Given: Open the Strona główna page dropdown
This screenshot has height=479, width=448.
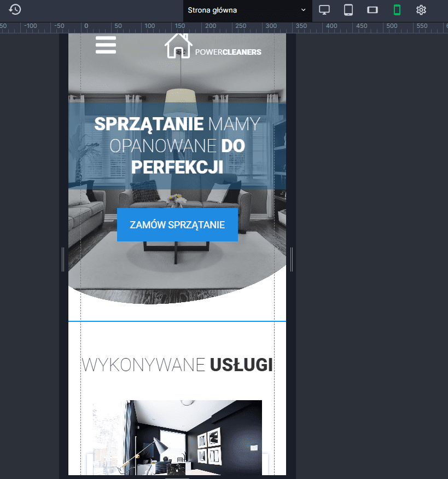Looking at the screenshot, I should (241, 10).
